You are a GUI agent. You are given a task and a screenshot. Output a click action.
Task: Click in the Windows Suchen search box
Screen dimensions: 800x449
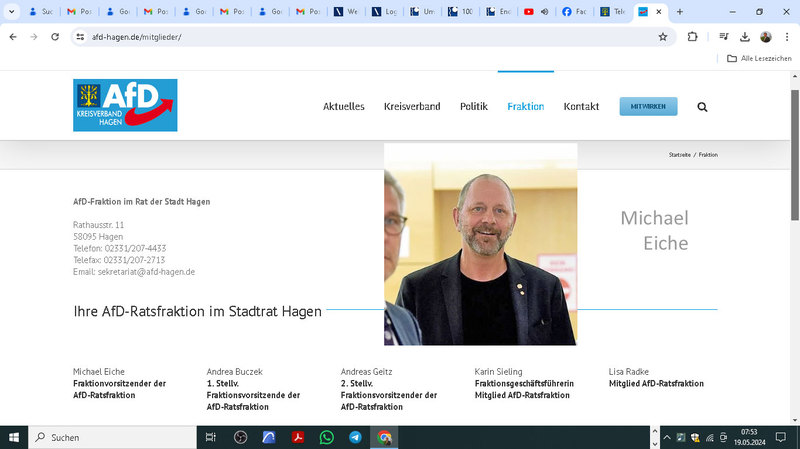[x=110, y=438]
